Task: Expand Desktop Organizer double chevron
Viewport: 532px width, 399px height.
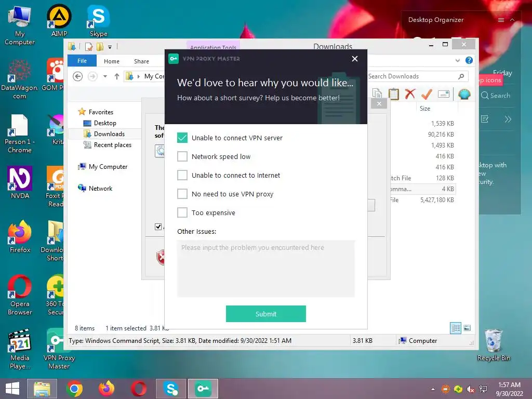Action: [x=508, y=119]
